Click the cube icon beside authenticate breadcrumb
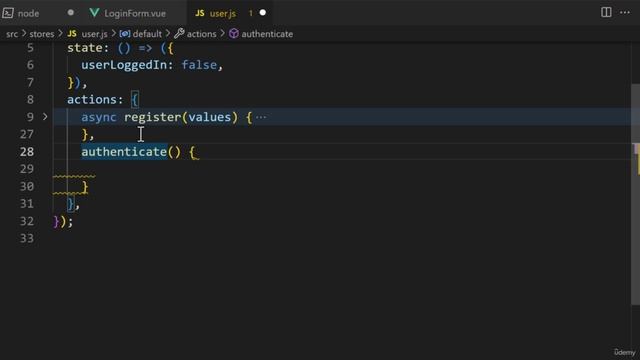The height and width of the screenshot is (360, 640). pyautogui.click(x=233, y=33)
